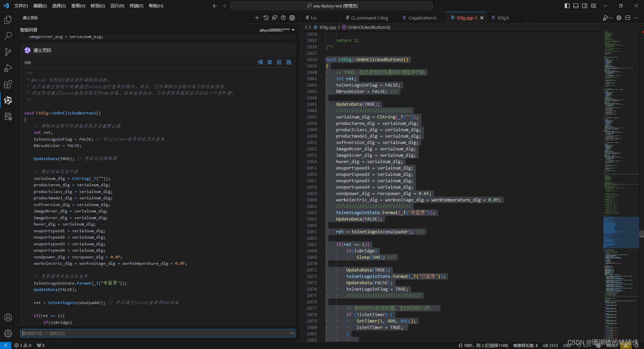Click telnetlogin(onuipaddr) on editor line 1865
The height and width of the screenshot is (349, 644).
[x=382, y=232]
